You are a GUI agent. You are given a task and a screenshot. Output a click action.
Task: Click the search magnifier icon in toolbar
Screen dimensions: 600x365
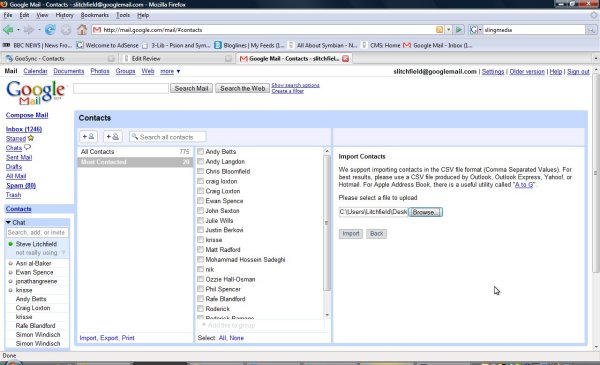[x=591, y=29]
